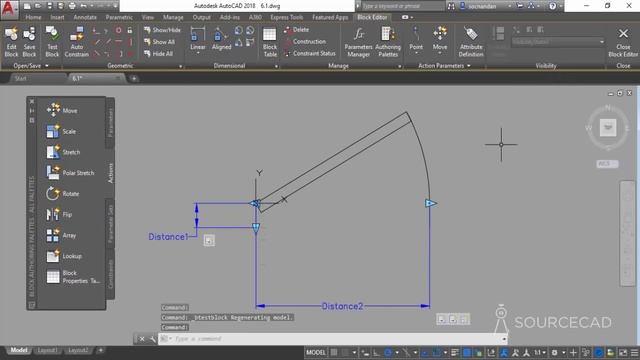
Task: Toggle Construction geometry
Action: coord(305,41)
